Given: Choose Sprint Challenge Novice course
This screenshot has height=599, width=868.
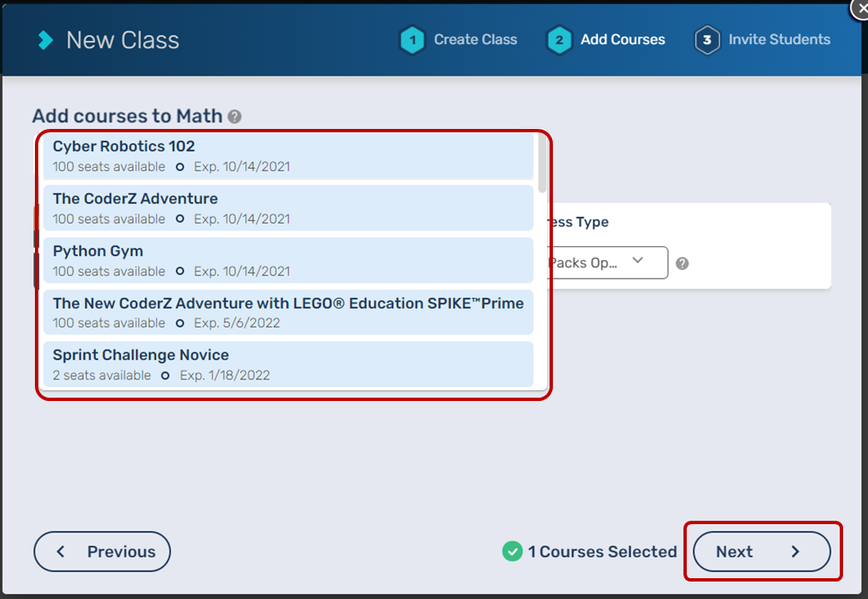Looking at the screenshot, I should coord(289,364).
